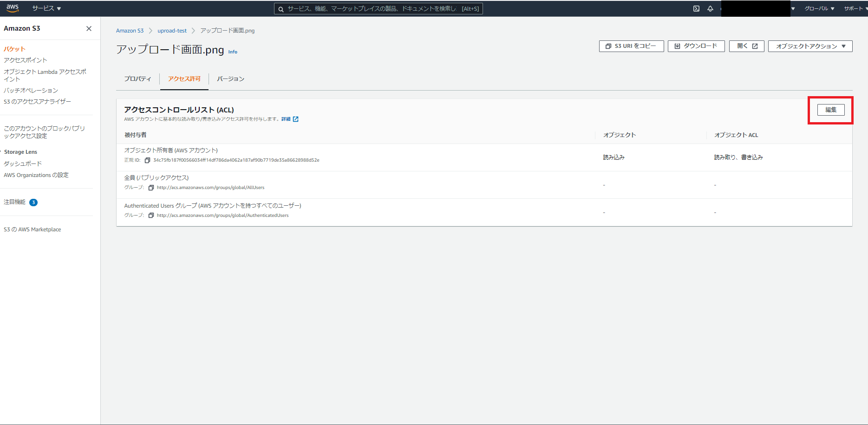Viewport: 868px width, 425px height.
Task: Open ダッシュボード under Storage Lens
Action: [x=23, y=164]
